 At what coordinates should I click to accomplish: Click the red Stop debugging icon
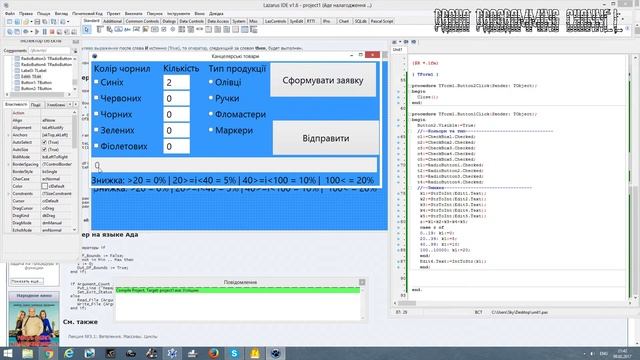pyautogui.click(x=52, y=31)
